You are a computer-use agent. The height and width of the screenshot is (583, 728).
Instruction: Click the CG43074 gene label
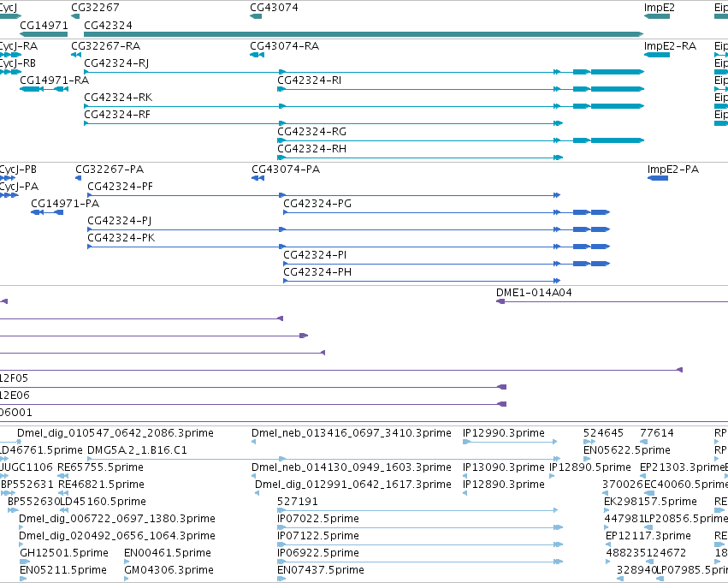pos(274,8)
